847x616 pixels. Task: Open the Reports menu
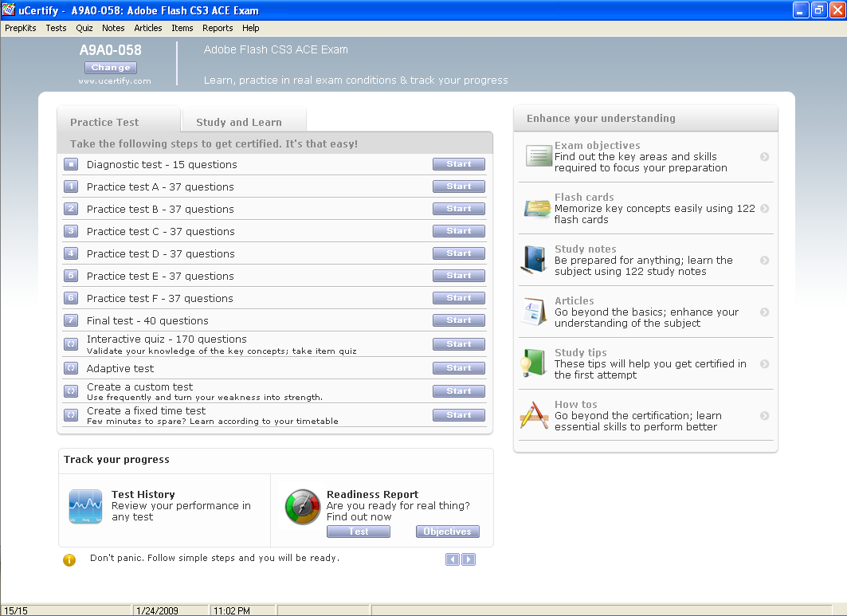click(x=218, y=28)
